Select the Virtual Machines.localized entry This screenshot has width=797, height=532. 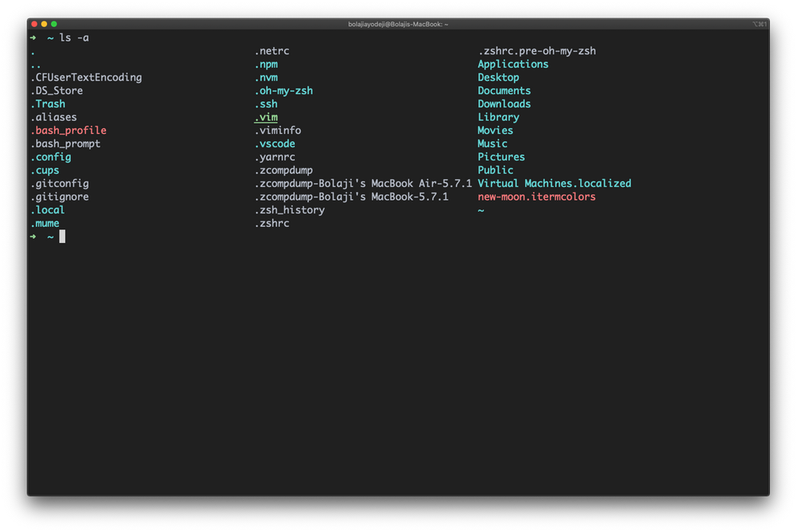coord(553,183)
